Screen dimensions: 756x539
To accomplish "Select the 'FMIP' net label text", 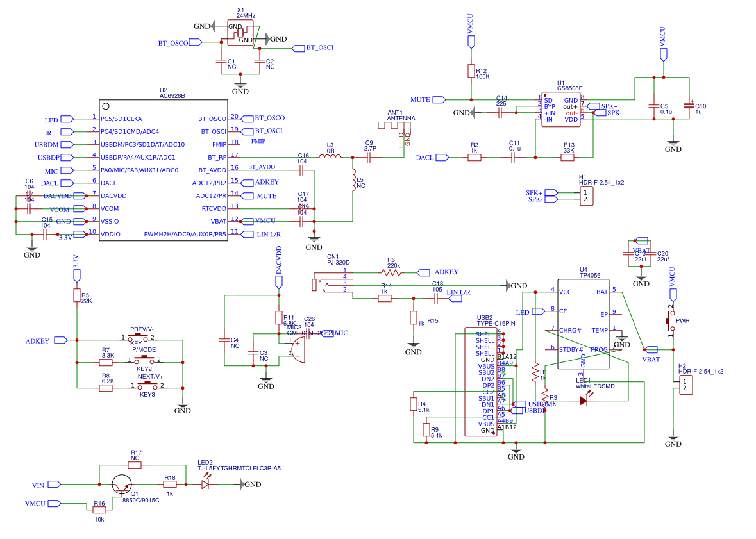I will click(258, 141).
